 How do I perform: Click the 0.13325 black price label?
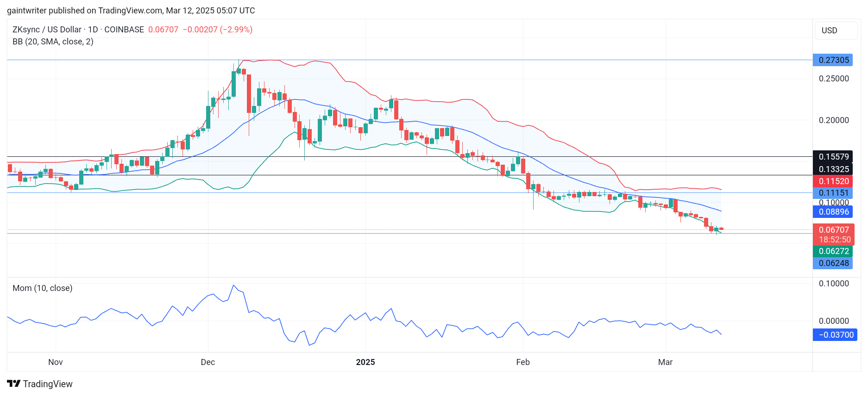click(833, 169)
